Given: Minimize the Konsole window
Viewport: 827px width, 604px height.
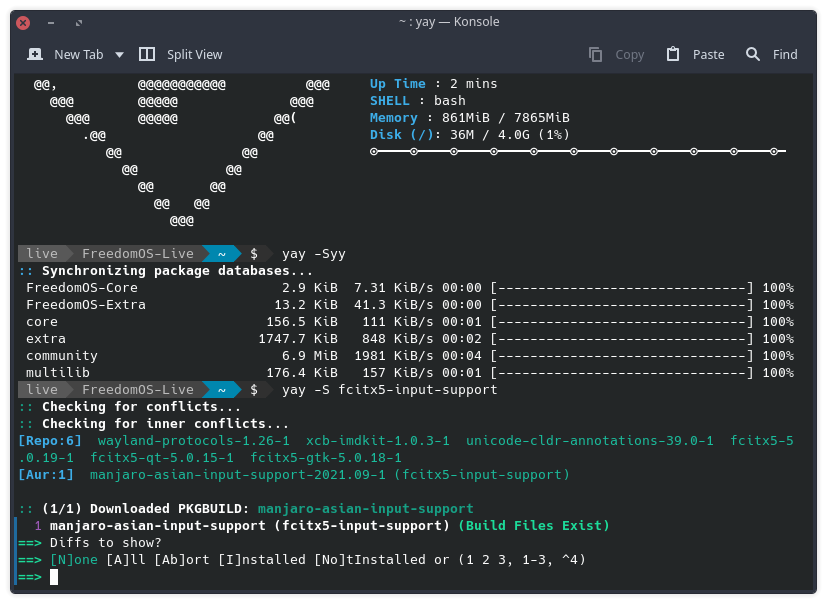Looking at the screenshot, I should 51,23.
